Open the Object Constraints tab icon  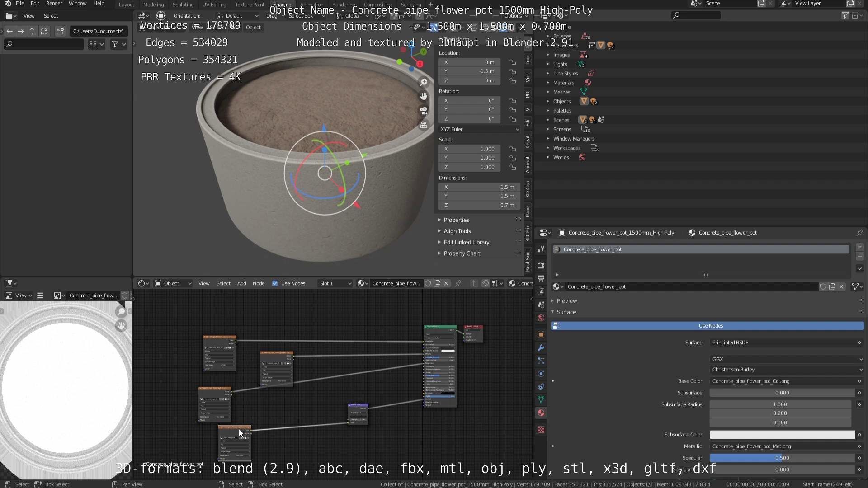click(541, 387)
